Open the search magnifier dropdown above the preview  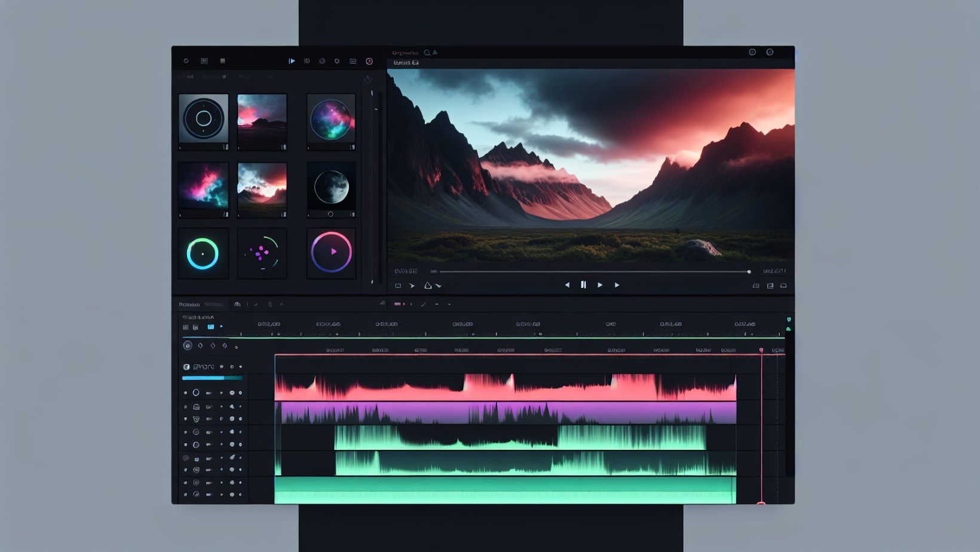click(x=426, y=53)
